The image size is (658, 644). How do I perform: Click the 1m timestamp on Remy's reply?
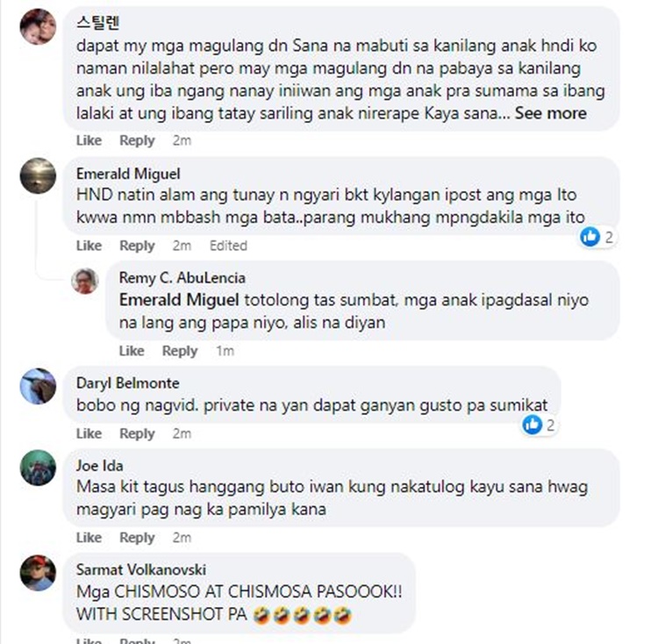pos(225,351)
